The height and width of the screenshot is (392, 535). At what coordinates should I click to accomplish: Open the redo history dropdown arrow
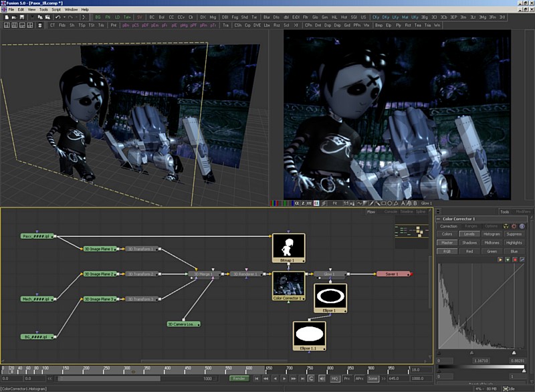tap(77, 17)
